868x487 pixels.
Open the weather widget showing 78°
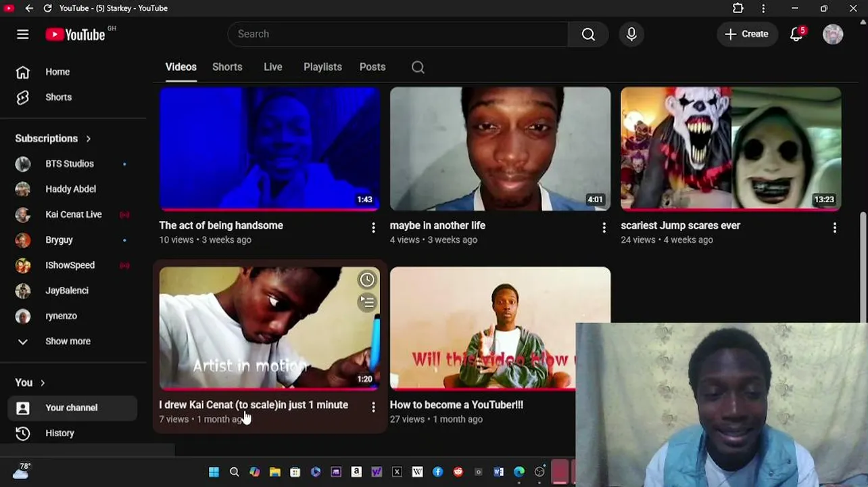(21, 471)
